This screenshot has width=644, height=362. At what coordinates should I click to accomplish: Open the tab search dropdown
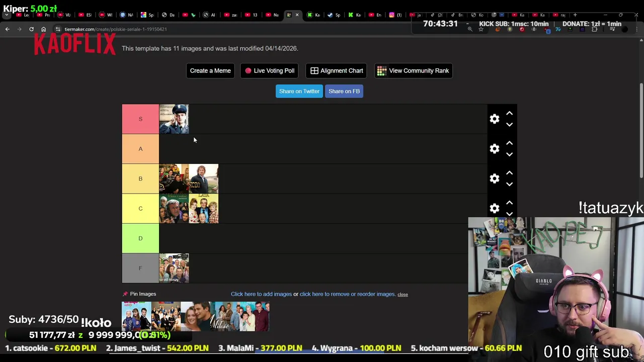click(7, 15)
